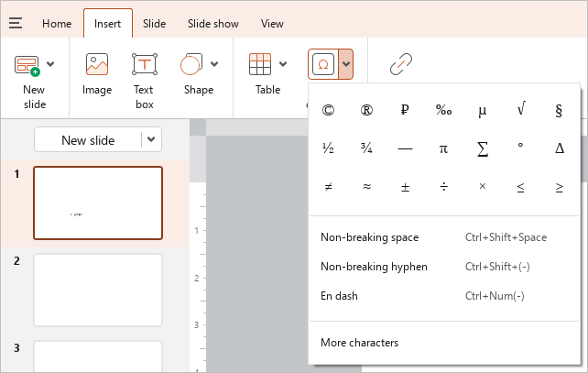Insert the three-quarters ¾ symbol
This screenshot has height=373, width=588.
[366, 148]
